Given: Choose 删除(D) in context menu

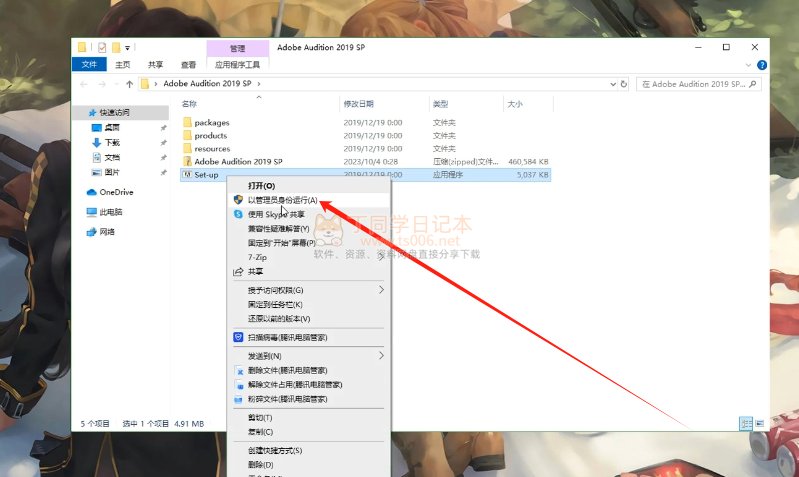Looking at the screenshot, I should pyautogui.click(x=260, y=465).
